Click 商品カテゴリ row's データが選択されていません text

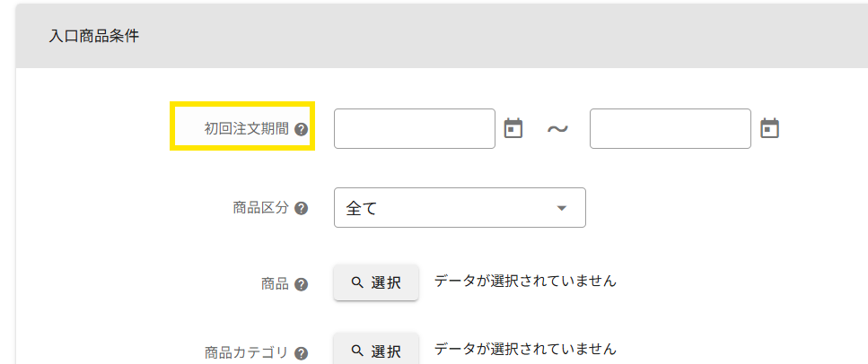click(525, 348)
